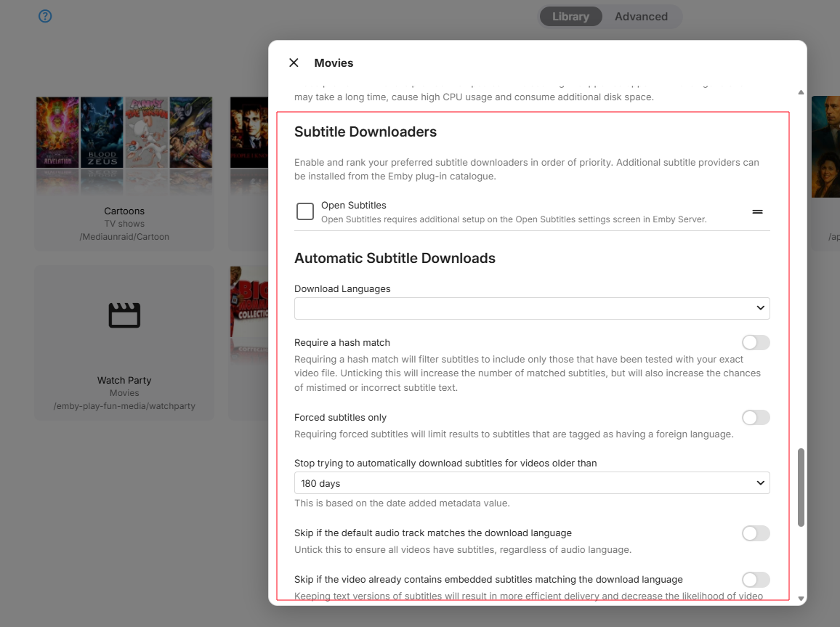This screenshot has height=627, width=840.
Task: Toggle skip if default audio track matches
Action: (x=755, y=533)
